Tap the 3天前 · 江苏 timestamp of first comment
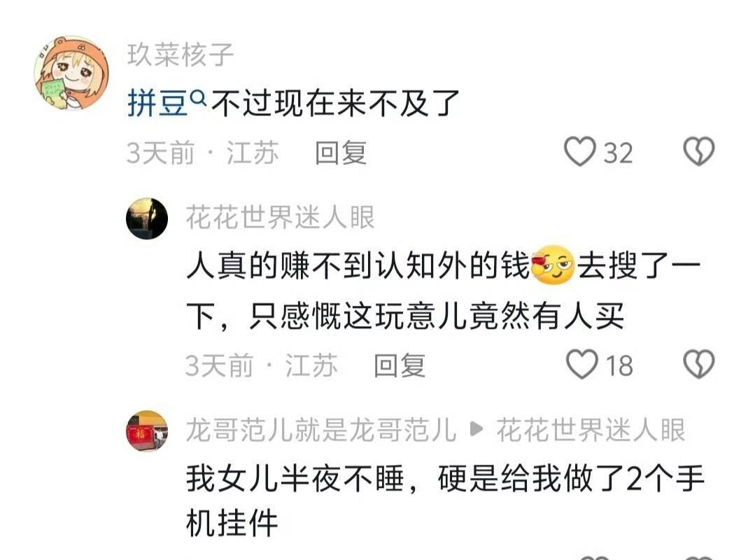The width and height of the screenshot is (755, 560). pos(203,153)
